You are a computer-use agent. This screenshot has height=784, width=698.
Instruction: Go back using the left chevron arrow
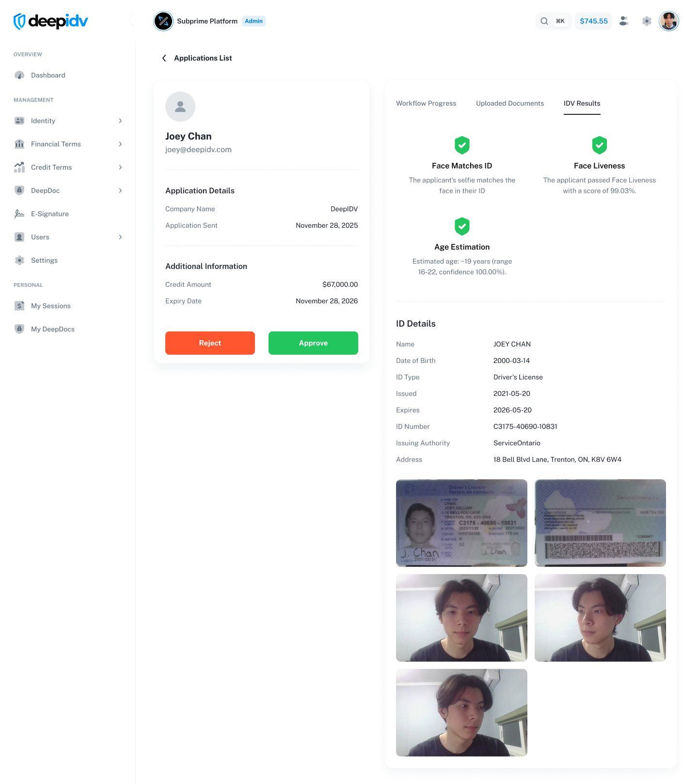click(x=164, y=58)
